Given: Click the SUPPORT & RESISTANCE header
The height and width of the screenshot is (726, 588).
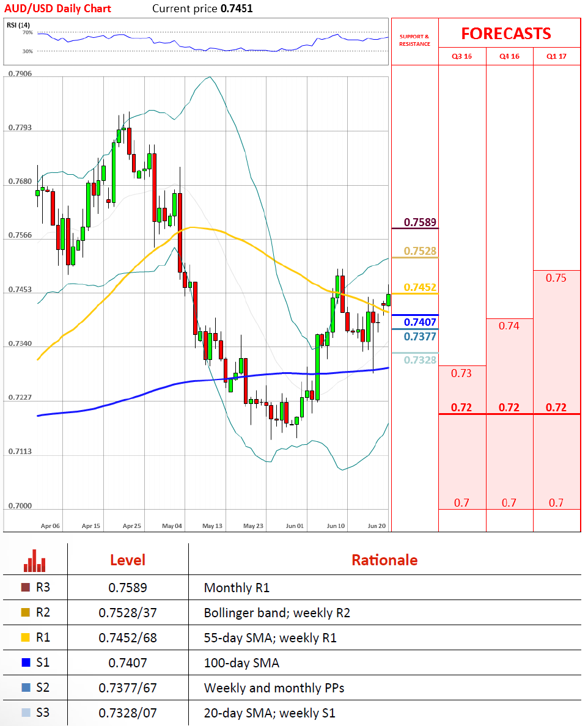Looking at the screenshot, I should (414, 40).
